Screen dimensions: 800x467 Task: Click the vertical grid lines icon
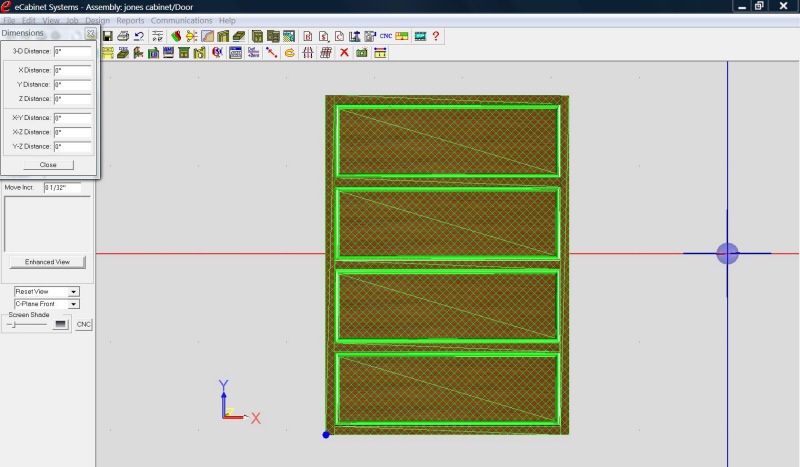point(308,53)
